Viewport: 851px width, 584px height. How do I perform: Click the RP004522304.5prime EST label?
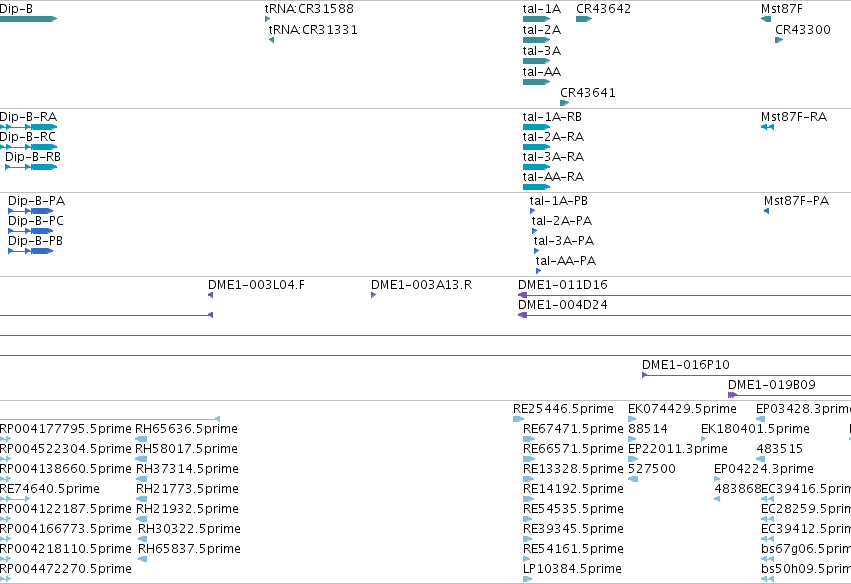point(66,449)
